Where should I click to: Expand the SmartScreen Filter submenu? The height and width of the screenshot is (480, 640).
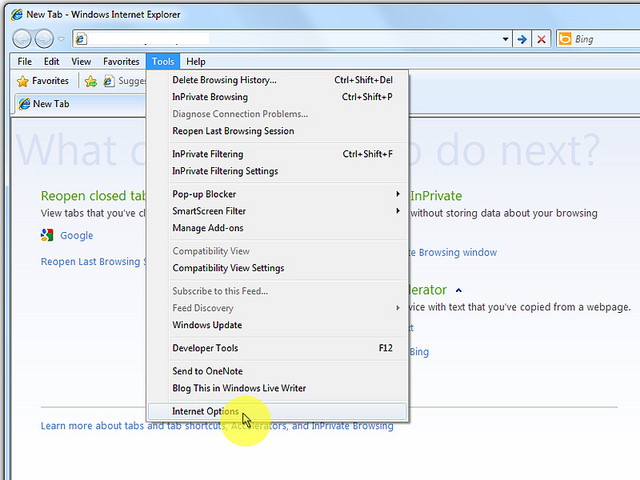coord(397,211)
